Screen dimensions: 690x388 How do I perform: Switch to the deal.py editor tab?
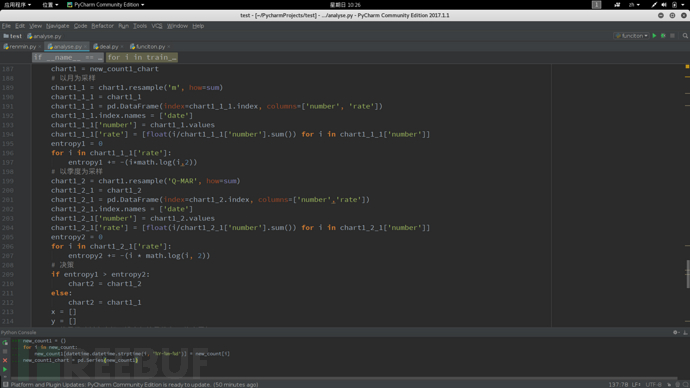(108, 46)
